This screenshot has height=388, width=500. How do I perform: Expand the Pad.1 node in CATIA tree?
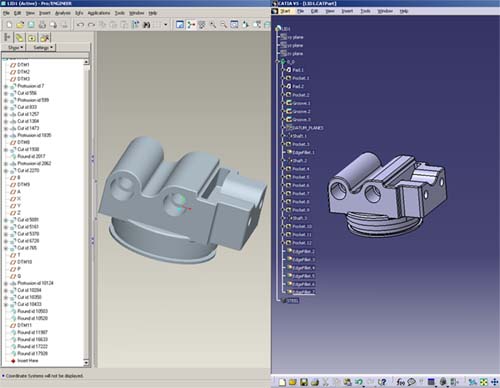pyautogui.click(x=283, y=70)
